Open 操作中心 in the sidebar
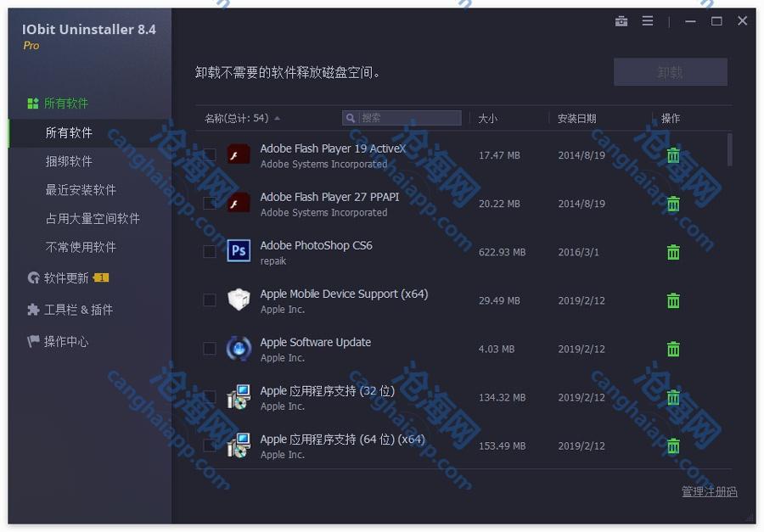The height and width of the screenshot is (532, 764). (66, 341)
